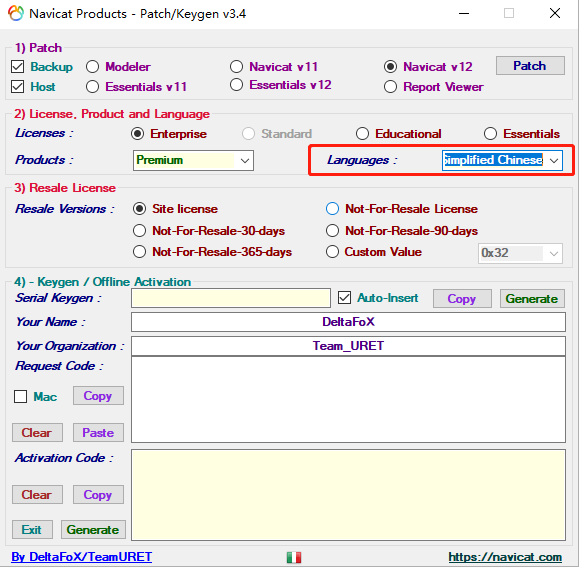Screen dimensions: 579x567
Task: Click the '3) Resale License' heading
Action: point(65,188)
